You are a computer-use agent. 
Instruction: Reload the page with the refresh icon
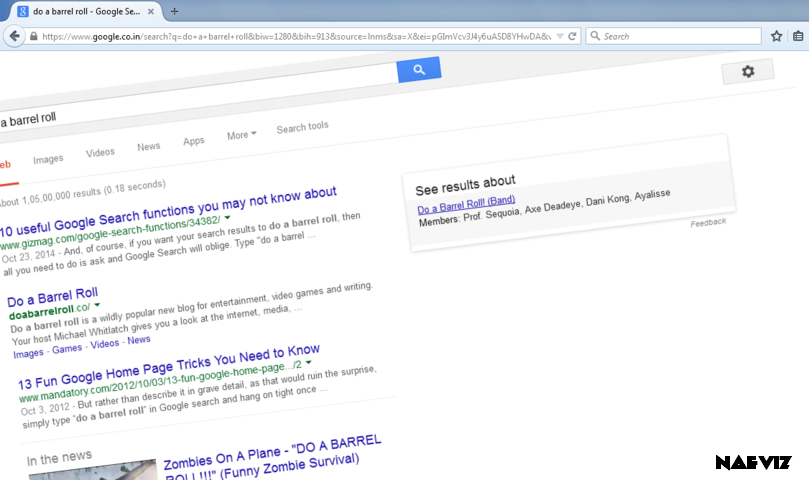[572, 36]
